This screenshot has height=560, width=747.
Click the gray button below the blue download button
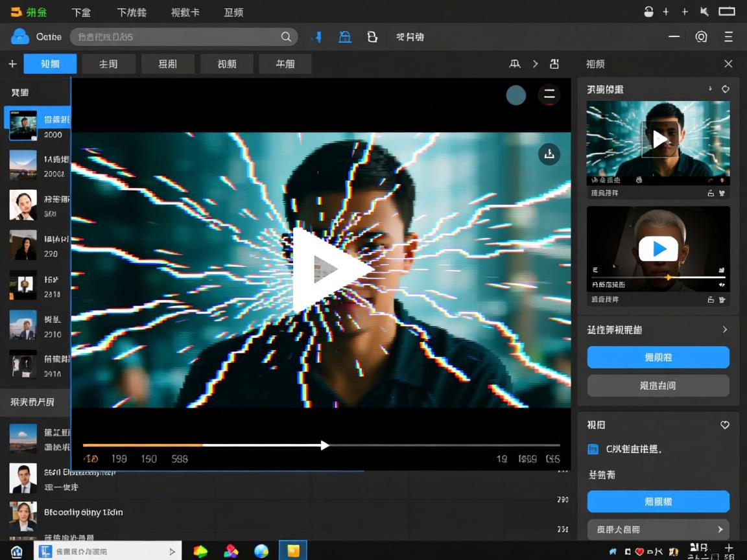[x=658, y=386]
